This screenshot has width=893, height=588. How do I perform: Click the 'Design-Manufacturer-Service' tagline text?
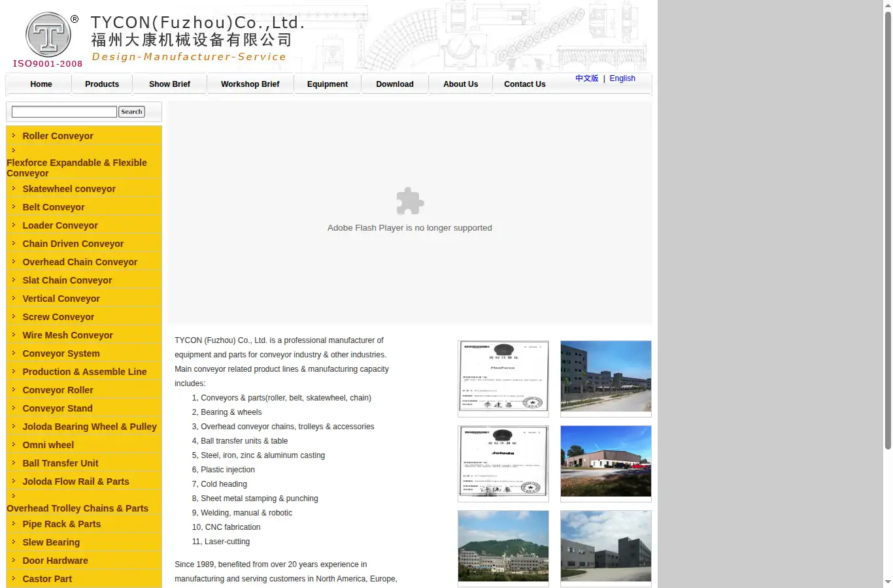(x=189, y=57)
